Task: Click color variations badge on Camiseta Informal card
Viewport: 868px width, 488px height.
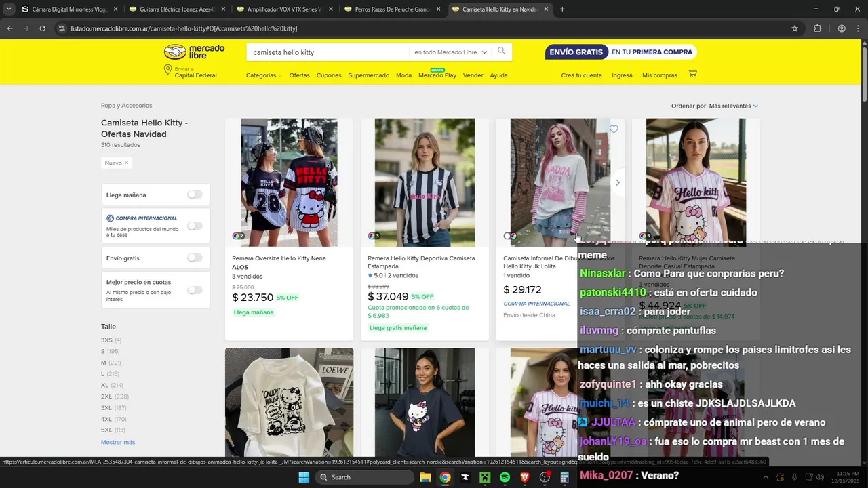Action: [x=510, y=236]
